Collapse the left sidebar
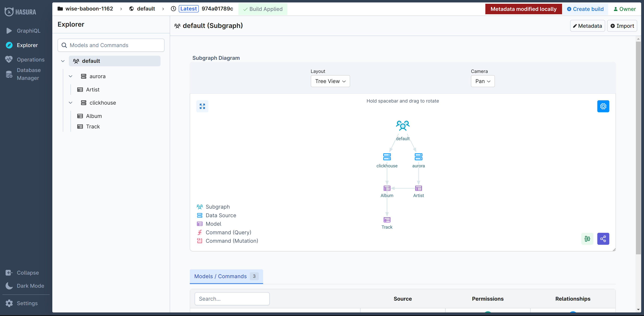The image size is (644, 316). click(x=23, y=273)
